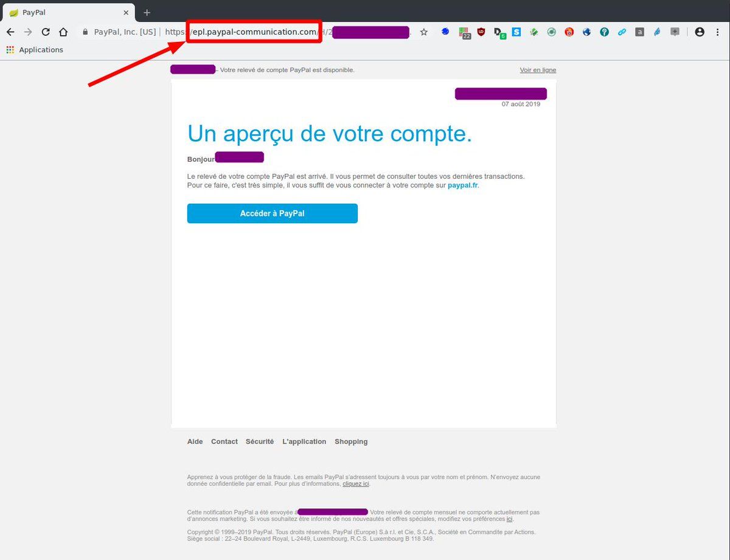Click the blue chain link extension
This screenshot has height=560, width=730.
(622, 32)
